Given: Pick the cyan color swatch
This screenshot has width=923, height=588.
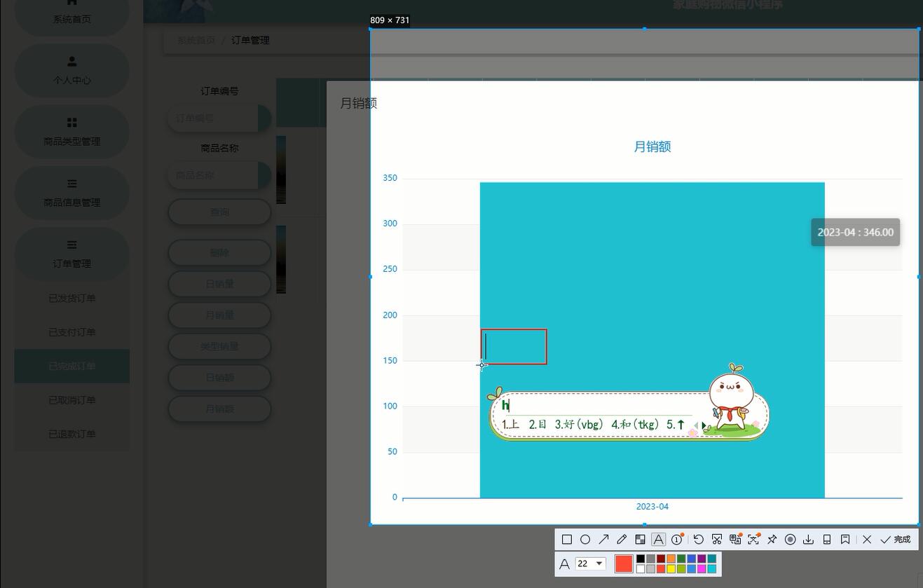Looking at the screenshot, I should click(711, 568).
